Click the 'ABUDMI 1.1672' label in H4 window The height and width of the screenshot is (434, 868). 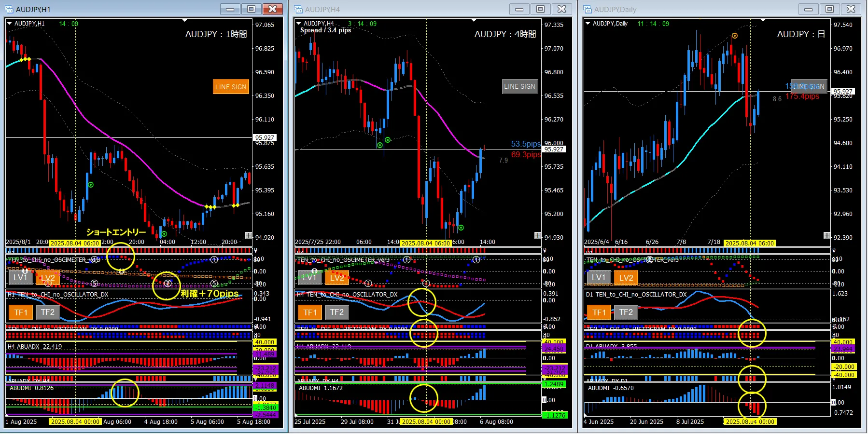pos(321,388)
